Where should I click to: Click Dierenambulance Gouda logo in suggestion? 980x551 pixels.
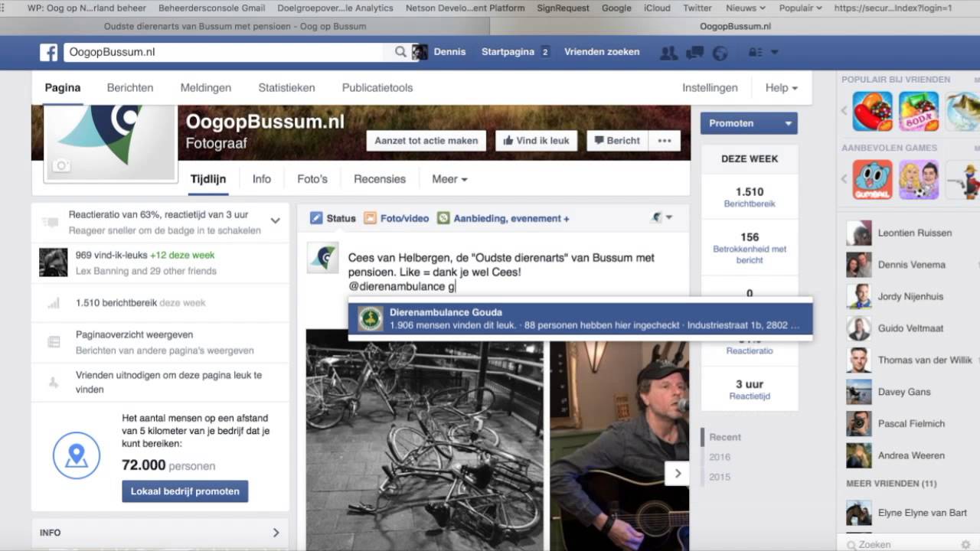pos(371,318)
